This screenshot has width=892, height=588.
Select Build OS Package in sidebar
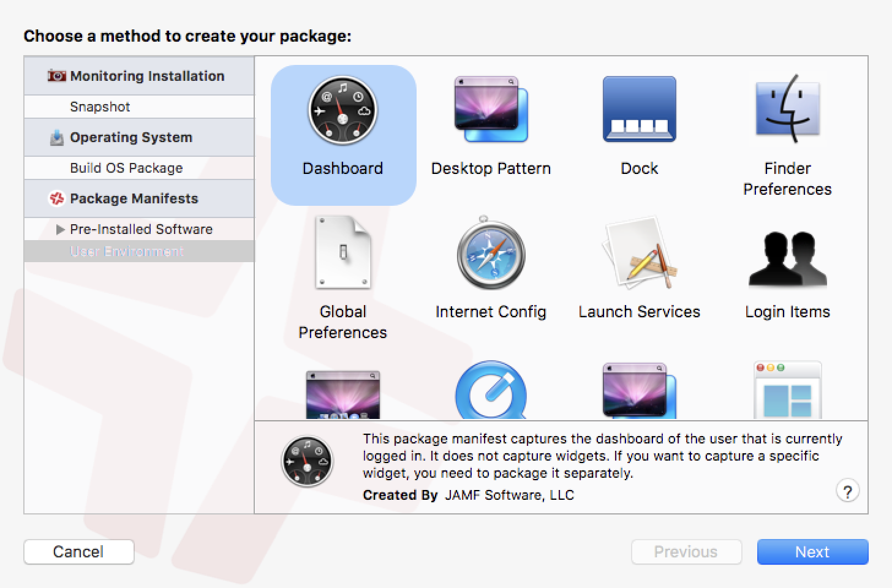126,168
